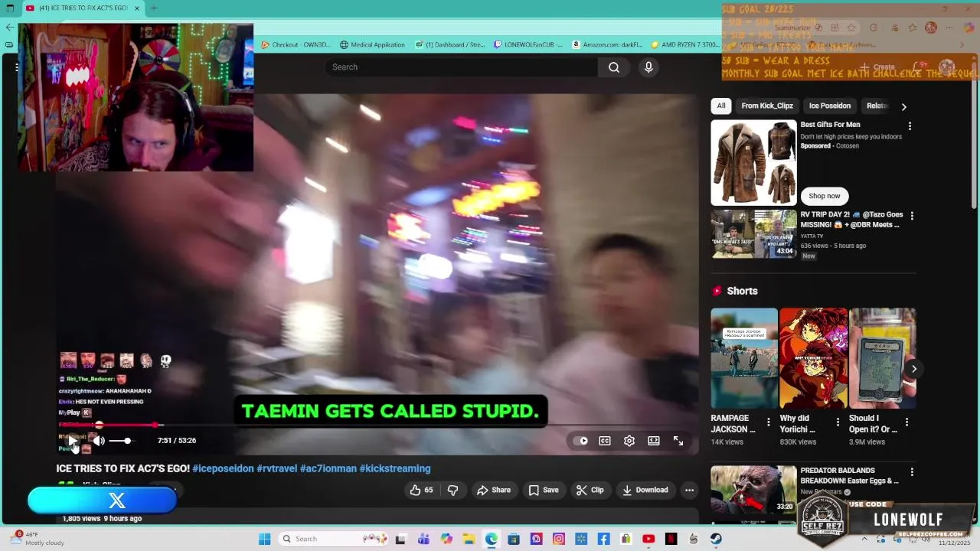Select the Ice Poseidon filter chip
980x551 pixels.
830,106
